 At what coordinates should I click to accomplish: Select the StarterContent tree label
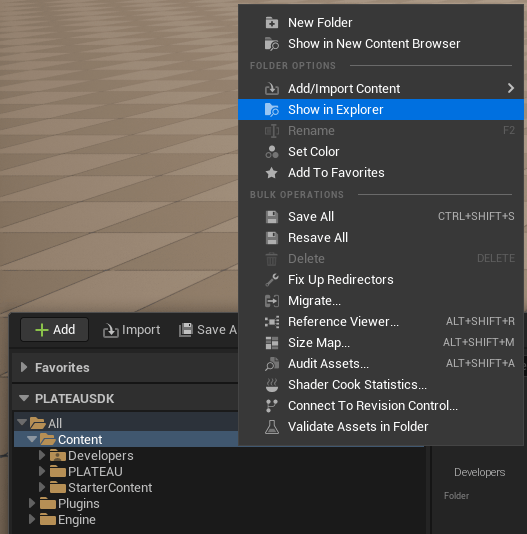(x=110, y=488)
